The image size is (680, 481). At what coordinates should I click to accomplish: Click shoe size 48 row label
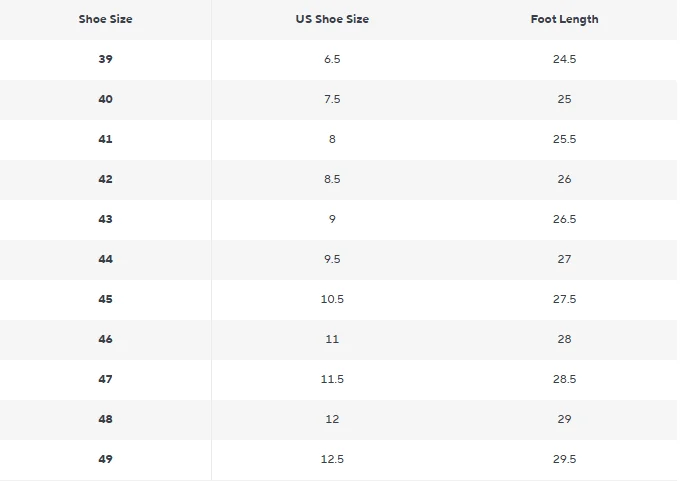tap(105, 420)
